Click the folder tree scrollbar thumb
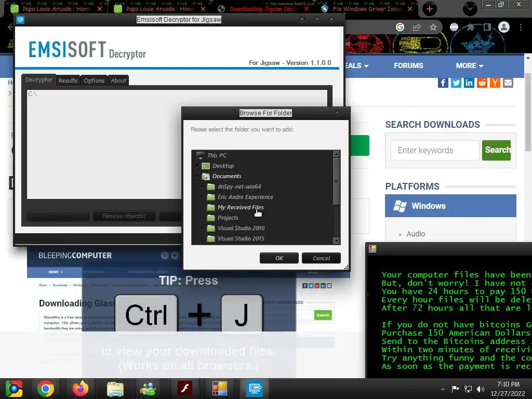The height and width of the screenshot is (399, 532). [x=336, y=181]
